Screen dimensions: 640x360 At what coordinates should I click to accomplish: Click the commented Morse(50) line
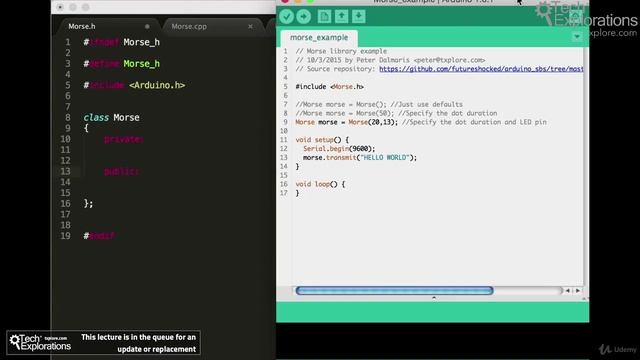(x=396, y=113)
